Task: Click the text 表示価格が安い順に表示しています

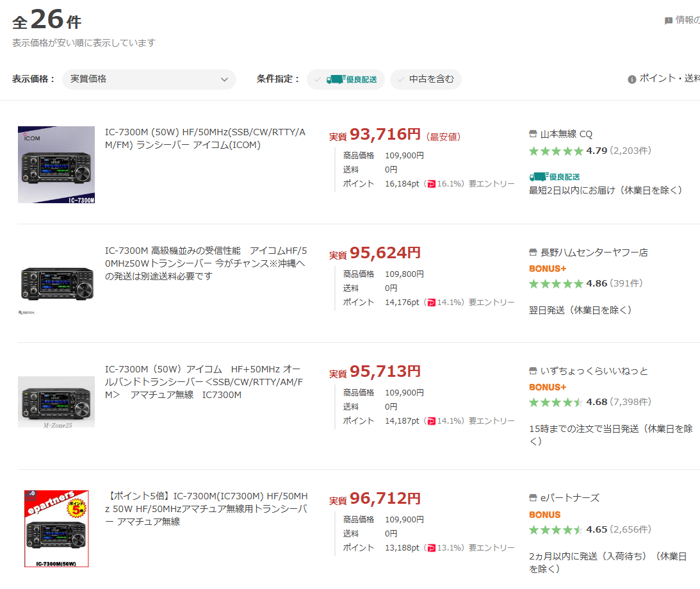Action: (84, 43)
